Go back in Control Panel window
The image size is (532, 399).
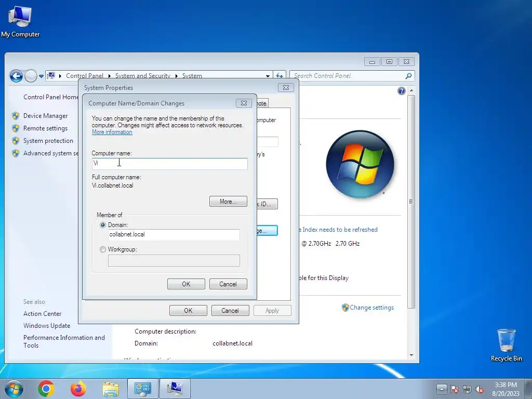tap(16, 76)
